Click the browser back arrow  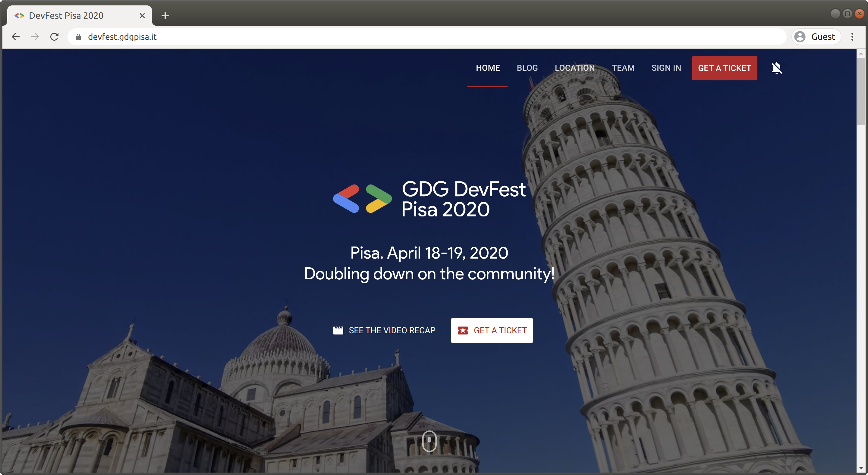coord(16,37)
